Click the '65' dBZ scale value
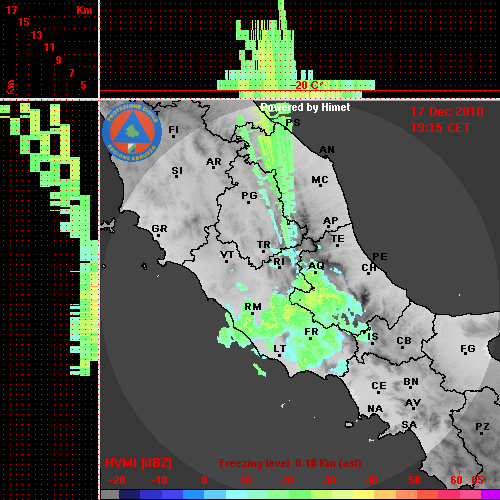The width and height of the screenshot is (500, 500). tap(477, 480)
